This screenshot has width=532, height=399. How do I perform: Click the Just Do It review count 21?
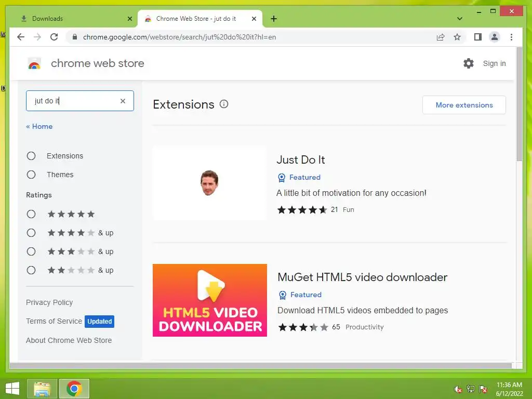tap(334, 210)
